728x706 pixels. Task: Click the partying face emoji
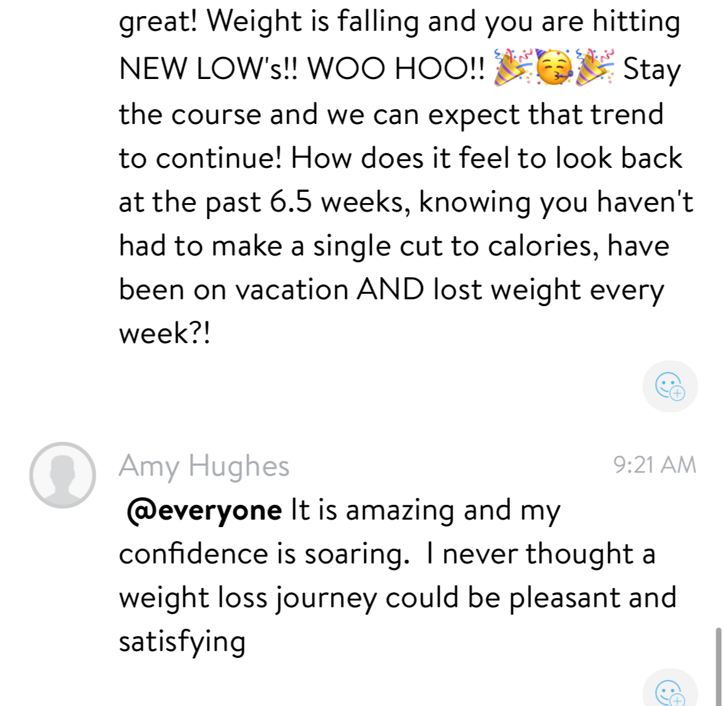tap(554, 67)
